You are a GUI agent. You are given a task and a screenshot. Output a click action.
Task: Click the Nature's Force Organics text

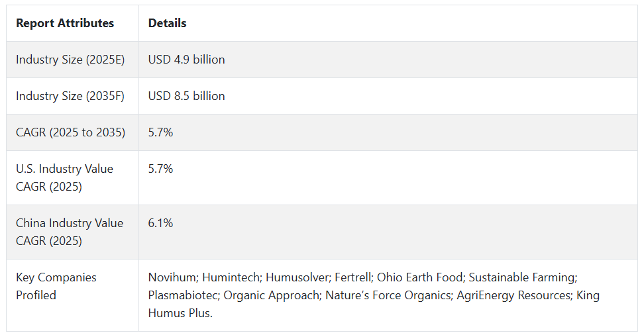[x=388, y=295]
